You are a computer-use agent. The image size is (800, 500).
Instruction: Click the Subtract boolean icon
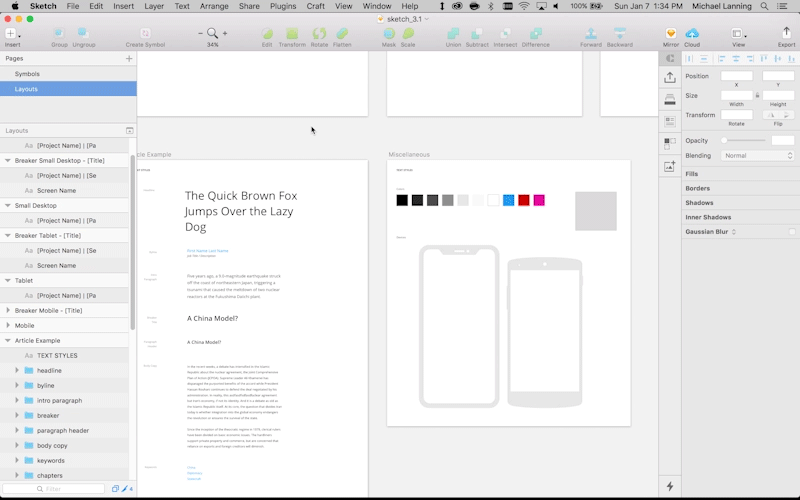pos(477,34)
